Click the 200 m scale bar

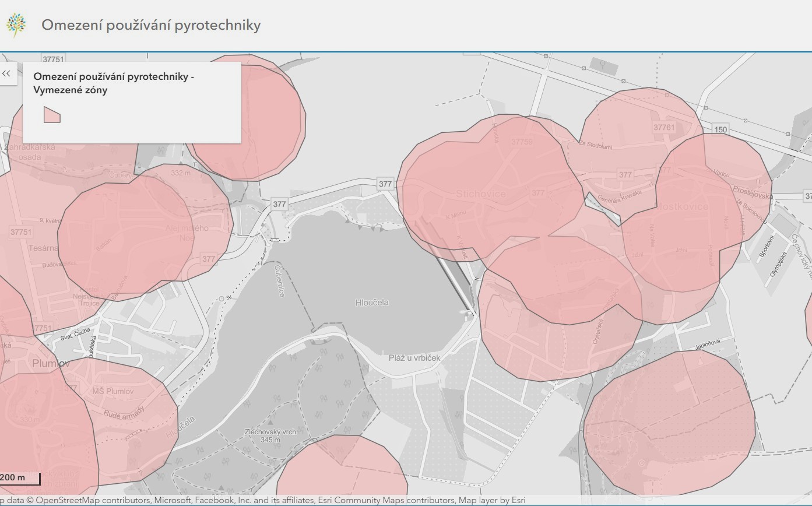tap(19, 478)
